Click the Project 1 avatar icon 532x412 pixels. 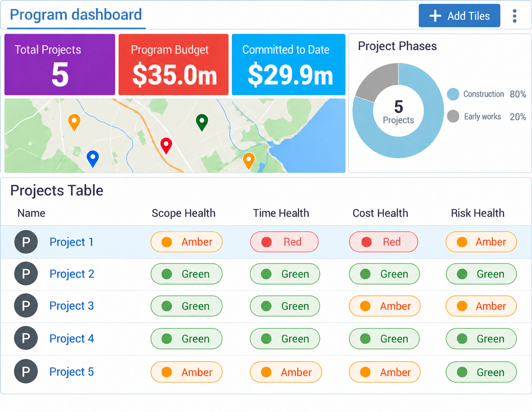pyautogui.click(x=26, y=242)
